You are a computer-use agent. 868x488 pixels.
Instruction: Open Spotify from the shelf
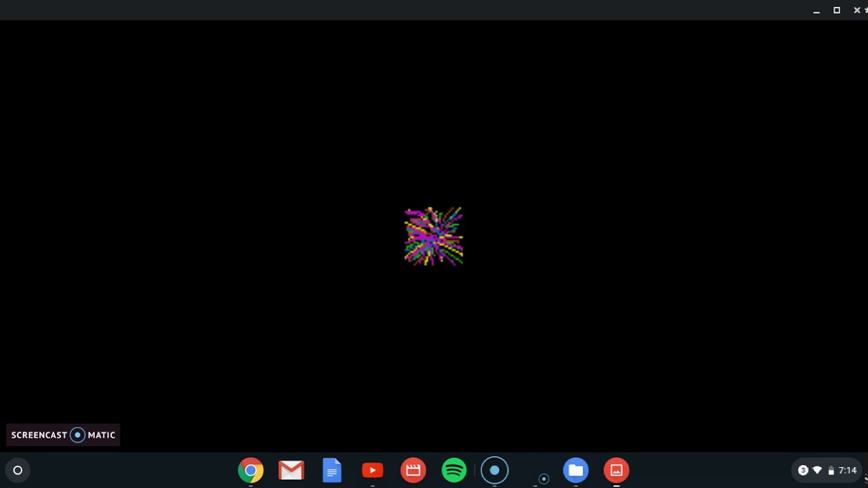point(454,470)
